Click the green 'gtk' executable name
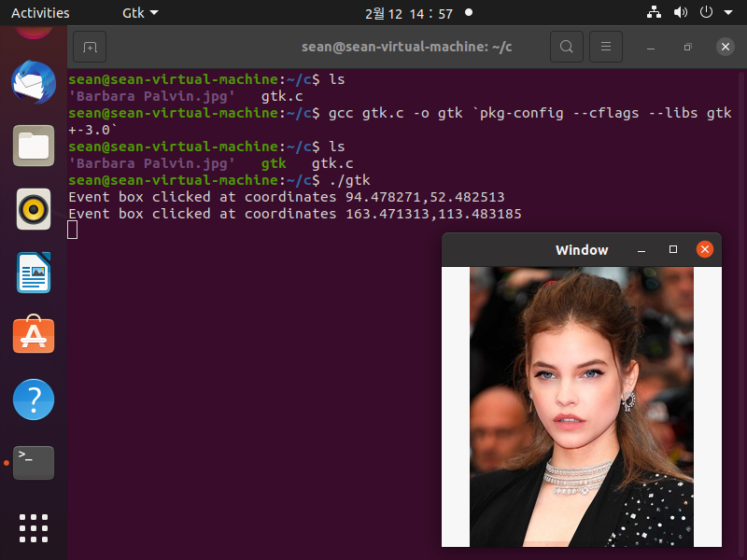 pyautogui.click(x=274, y=164)
